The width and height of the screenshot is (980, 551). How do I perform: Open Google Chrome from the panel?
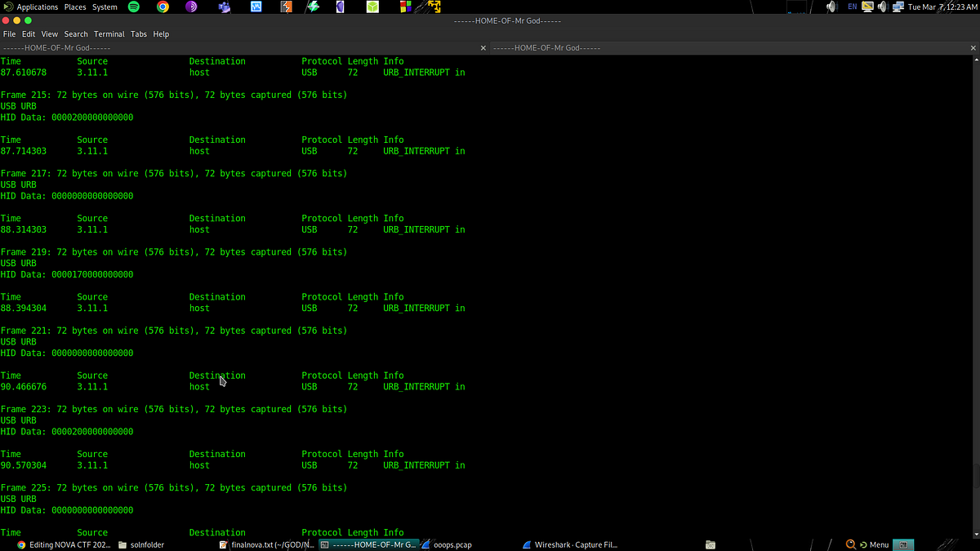162,7
